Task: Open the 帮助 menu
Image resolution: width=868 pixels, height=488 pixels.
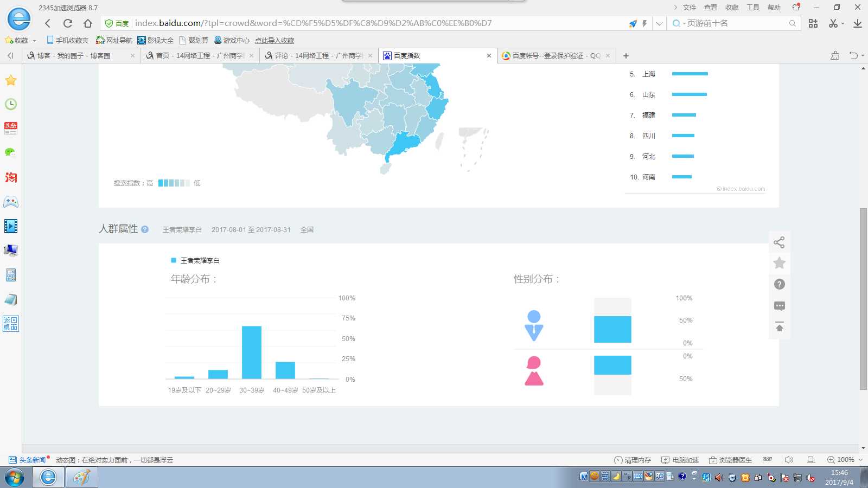Action: [x=774, y=8]
